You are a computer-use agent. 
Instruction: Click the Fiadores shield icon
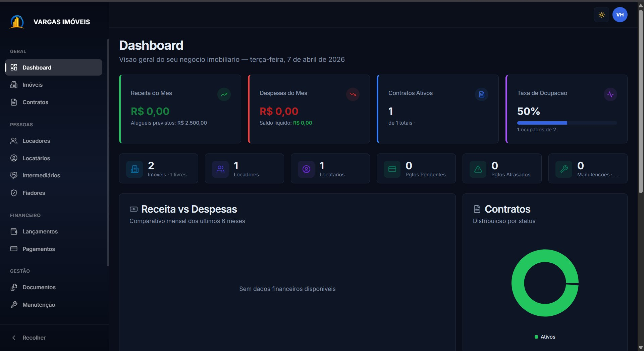coord(14,193)
